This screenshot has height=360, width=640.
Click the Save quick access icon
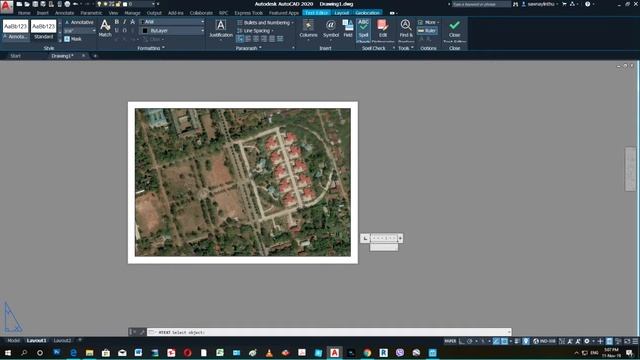point(35,4)
